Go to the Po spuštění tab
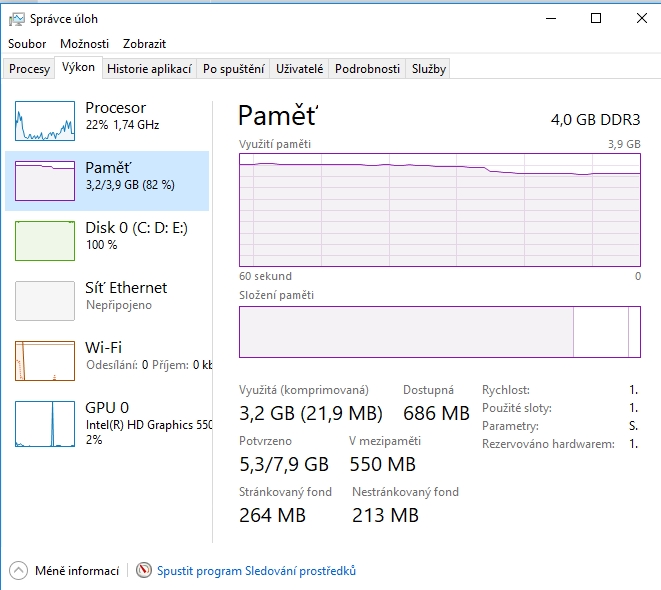Image resolution: width=661 pixels, height=590 pixels. [233, 69]
